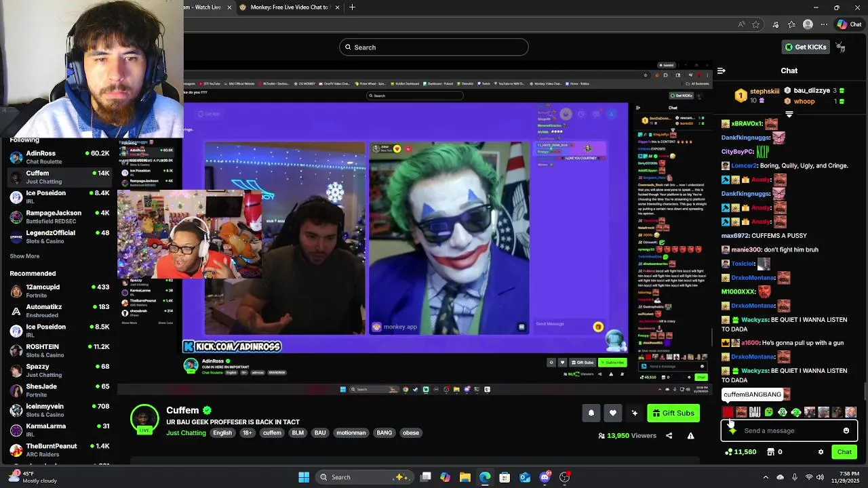
Task: Expand the chat leaderboard arrow
Action: (789, 115)
